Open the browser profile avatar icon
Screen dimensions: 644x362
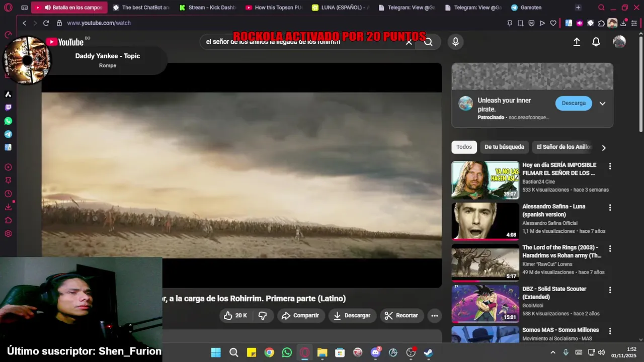pos(612,23)
